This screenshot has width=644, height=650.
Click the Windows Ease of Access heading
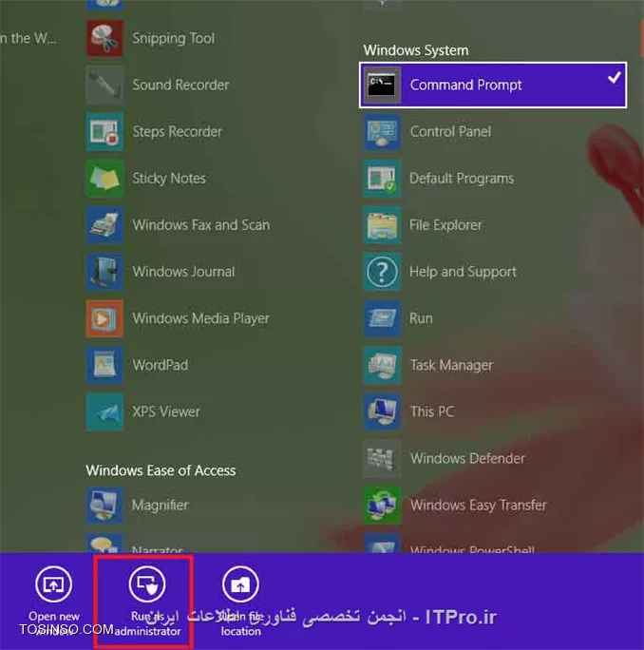point(161,470)
